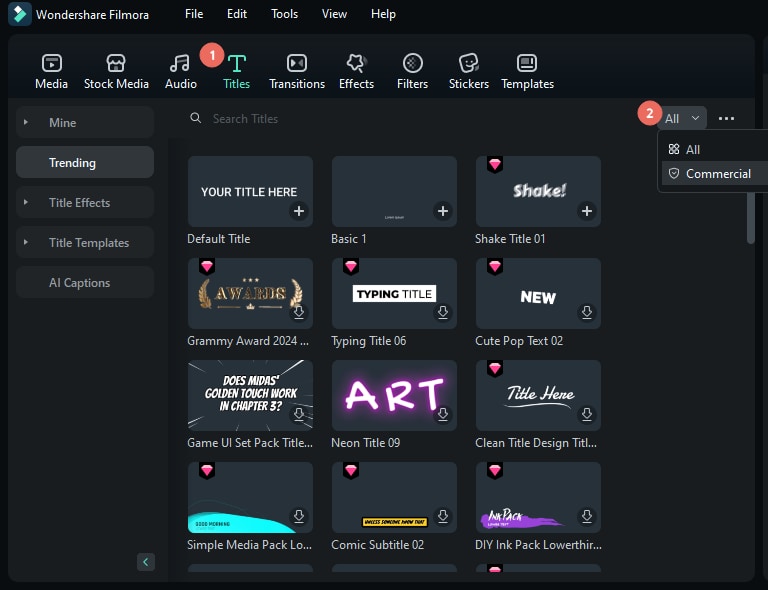This screenshot has height=590, width=768.
Task: Download Simple Media Pack Lowerthird
Action: pyautogui.click(x=299, y=516)
